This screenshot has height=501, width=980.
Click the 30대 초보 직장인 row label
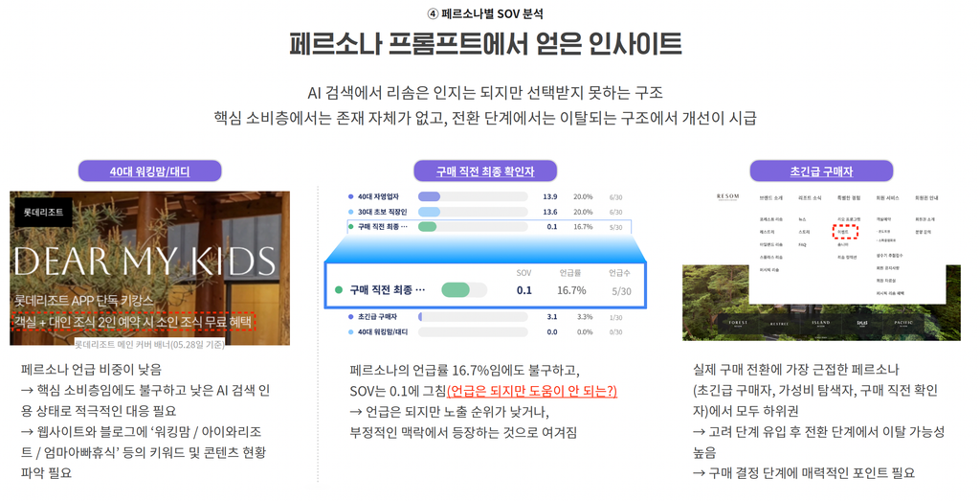pyautogui.click(x=382, y=212)
